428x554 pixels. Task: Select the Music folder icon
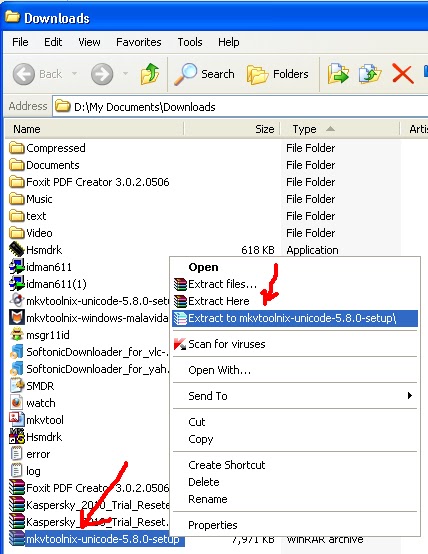(x=17, y=199)
